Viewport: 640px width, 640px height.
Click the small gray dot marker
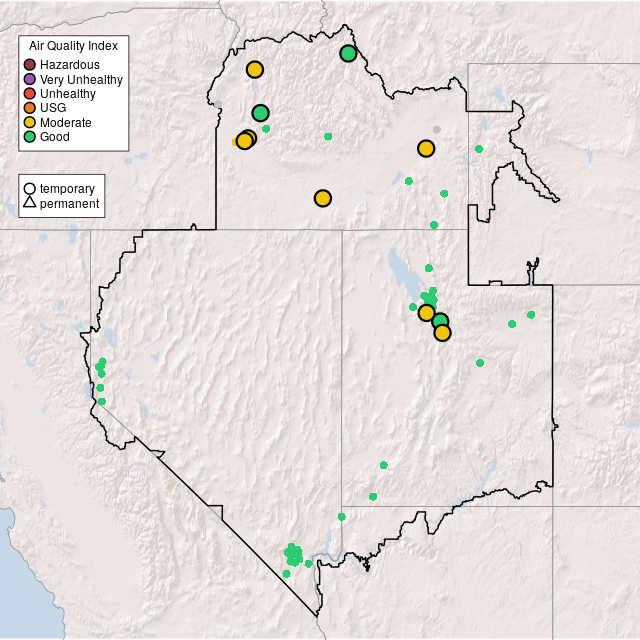[x=436, y=129]
